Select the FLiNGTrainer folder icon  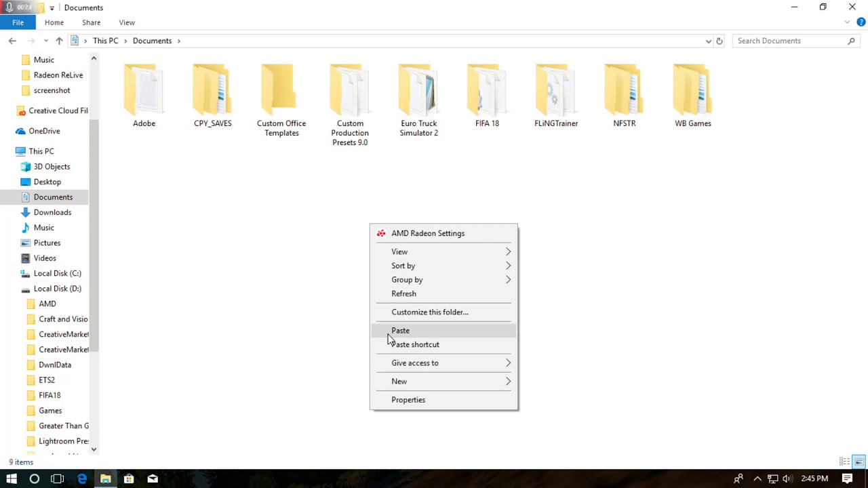[x=556, y=89]
